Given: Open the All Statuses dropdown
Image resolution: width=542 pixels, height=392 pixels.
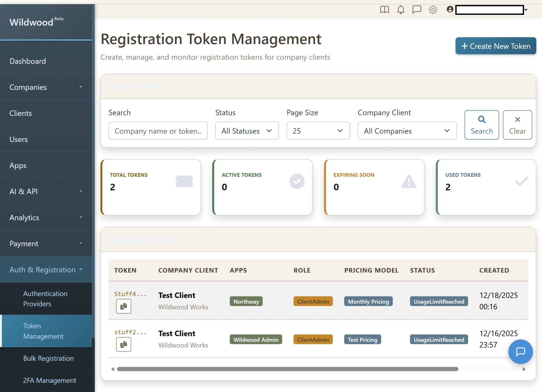Looking at the screenshot, I should [x=247, y=131].
